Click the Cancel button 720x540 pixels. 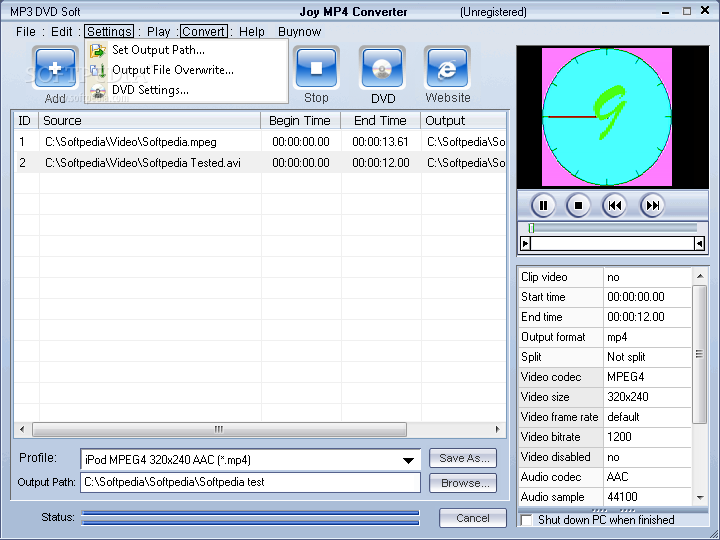click(473, 518)
